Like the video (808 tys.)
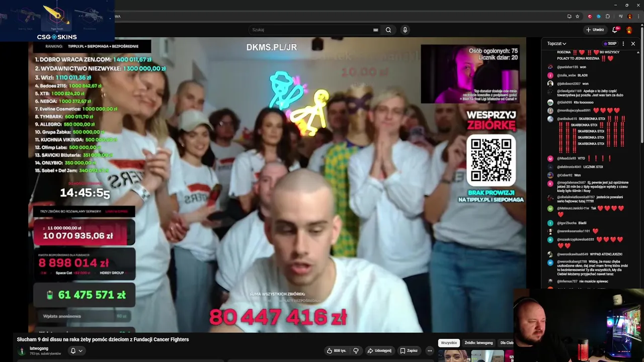 [337, 350]
